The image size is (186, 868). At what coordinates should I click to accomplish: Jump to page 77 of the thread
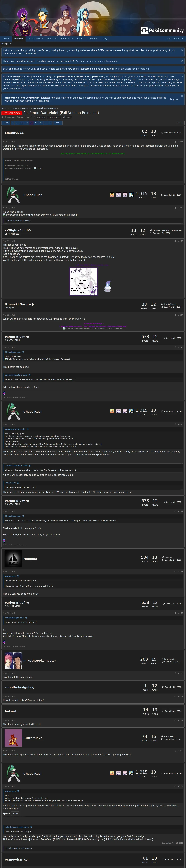click(x=50, y=123)
